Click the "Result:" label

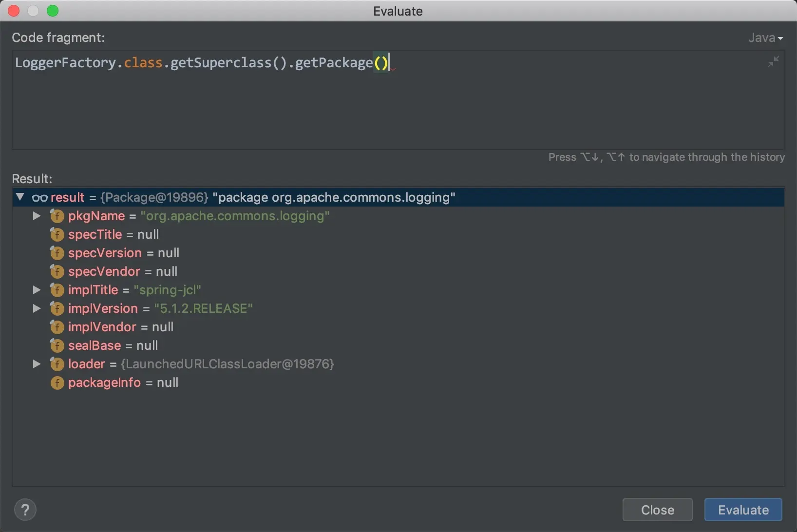click(32, 179)
